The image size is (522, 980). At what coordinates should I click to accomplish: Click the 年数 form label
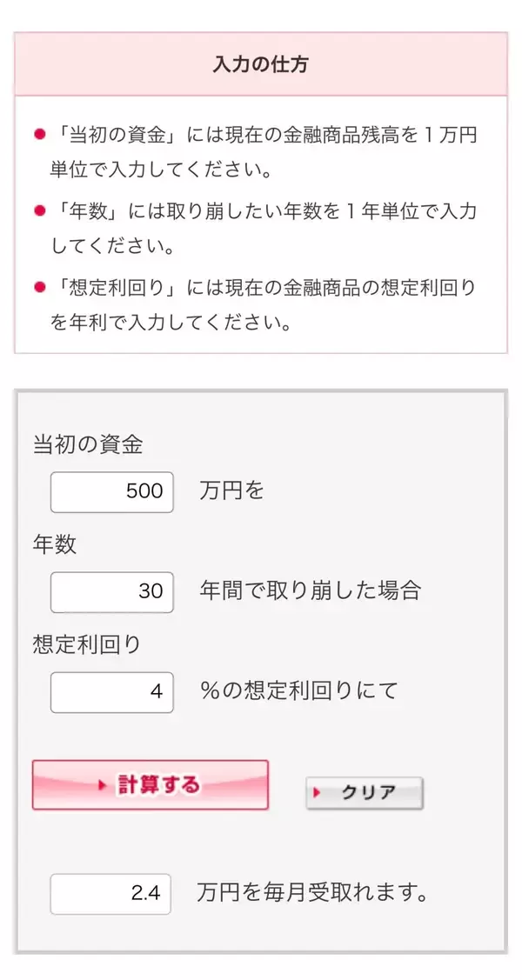[x=54, y=544]
